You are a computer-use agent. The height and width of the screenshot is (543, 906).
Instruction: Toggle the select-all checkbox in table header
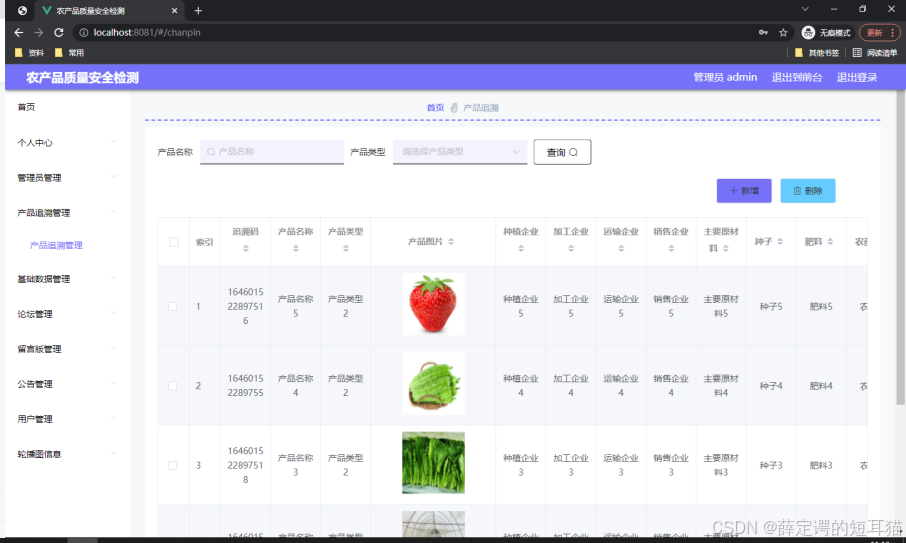pyautogui.click(x=173, y=242)
